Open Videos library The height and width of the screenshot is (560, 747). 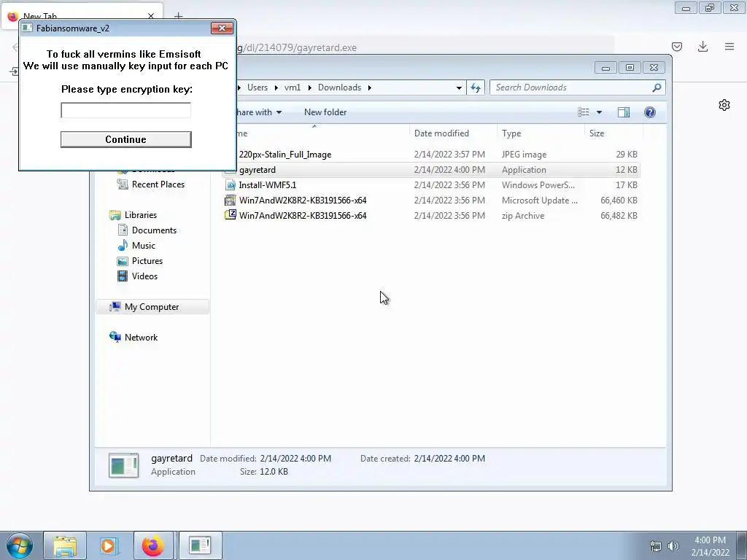(x=145, y=276)
